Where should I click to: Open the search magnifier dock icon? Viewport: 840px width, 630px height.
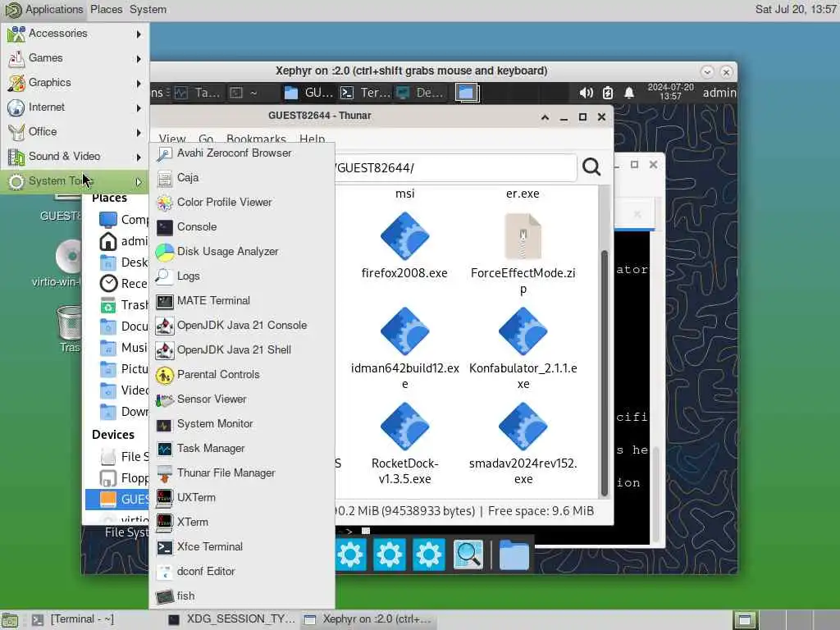click(x=468, y=554)
